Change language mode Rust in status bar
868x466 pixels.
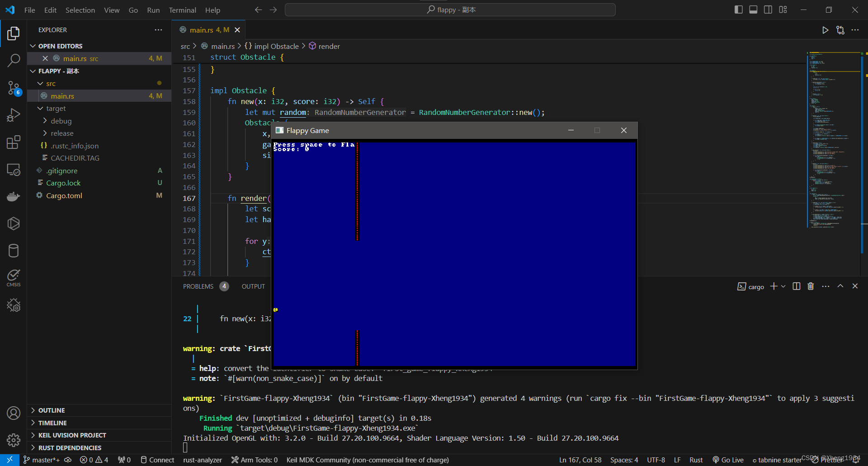(696, 460)
